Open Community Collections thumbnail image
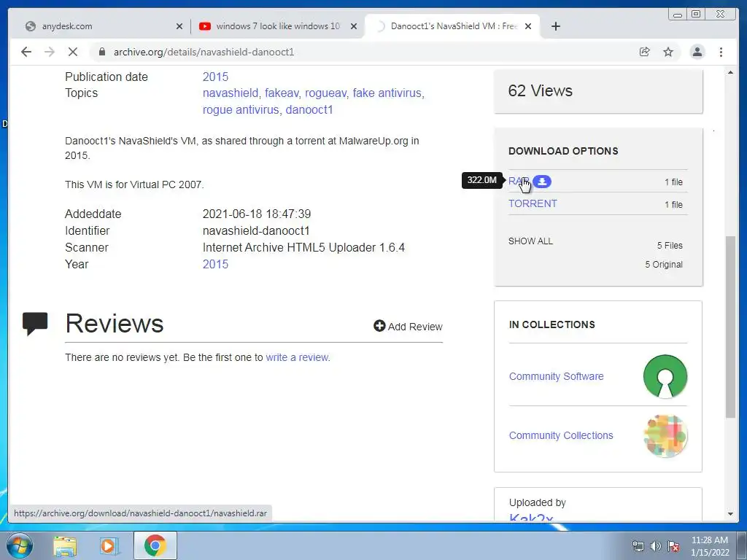This screenshot has width=747, height=560. coord(665,436)
